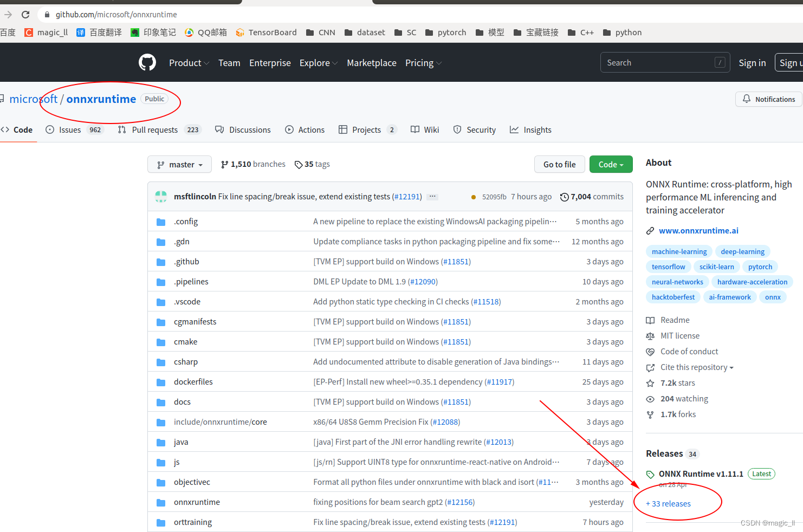Switch to the Actions tab
This screenshot has width=803, height=532.
click(x=305, y=130)
